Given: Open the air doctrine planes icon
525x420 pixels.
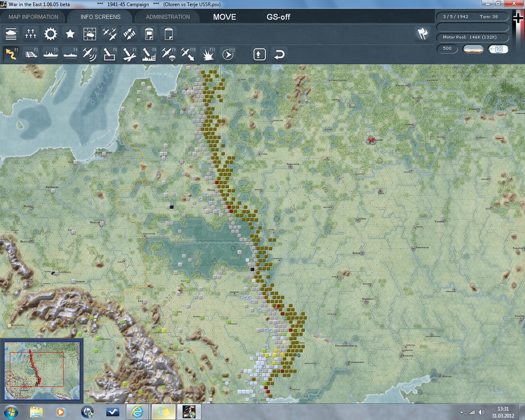Looking at the screenshot, I should (110, 34).
